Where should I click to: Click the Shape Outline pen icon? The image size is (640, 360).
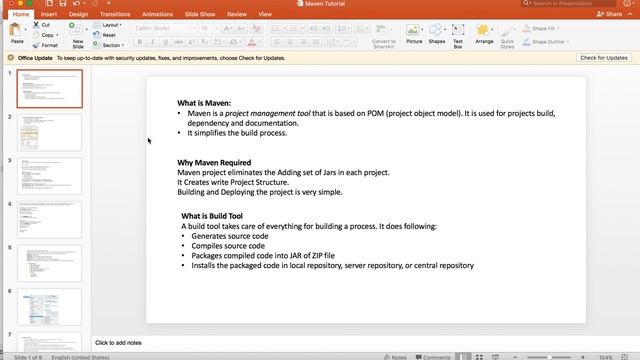click(527, 42)
